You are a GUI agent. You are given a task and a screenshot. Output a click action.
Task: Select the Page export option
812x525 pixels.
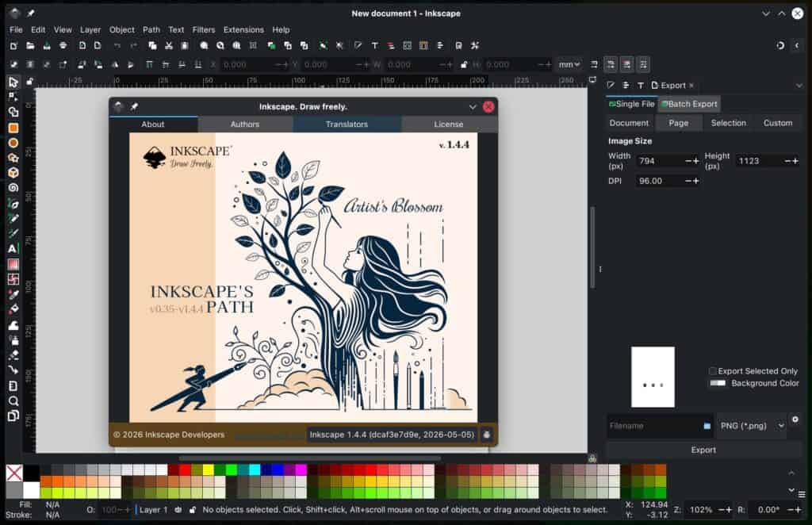tap(679, 123)
